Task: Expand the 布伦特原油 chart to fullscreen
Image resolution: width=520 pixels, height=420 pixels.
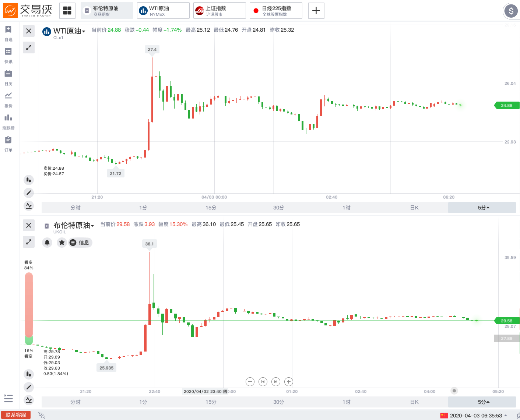Action: pos(29,242)
